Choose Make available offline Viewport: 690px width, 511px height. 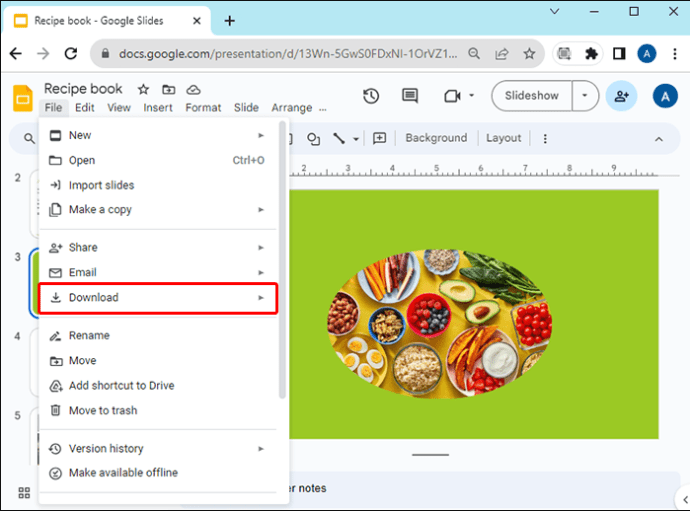click(157, 473)
